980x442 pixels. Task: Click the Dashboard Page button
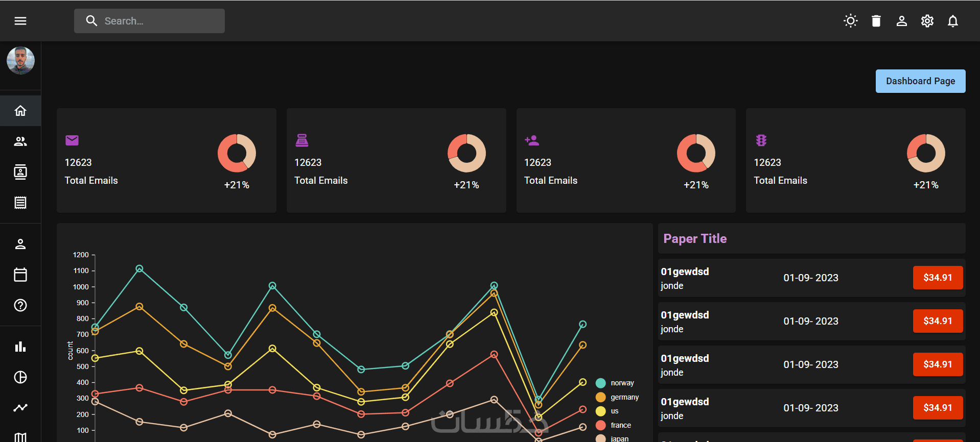point(920,81)
